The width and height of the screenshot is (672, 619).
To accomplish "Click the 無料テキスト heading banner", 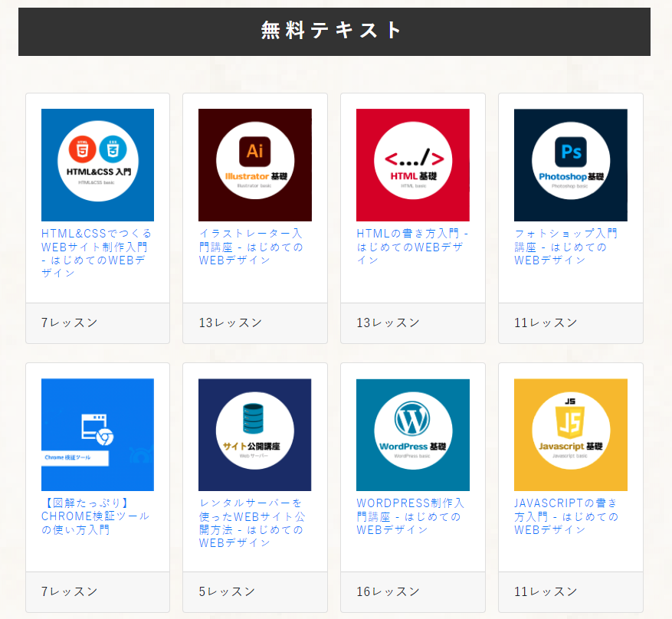I will point(334,31).
